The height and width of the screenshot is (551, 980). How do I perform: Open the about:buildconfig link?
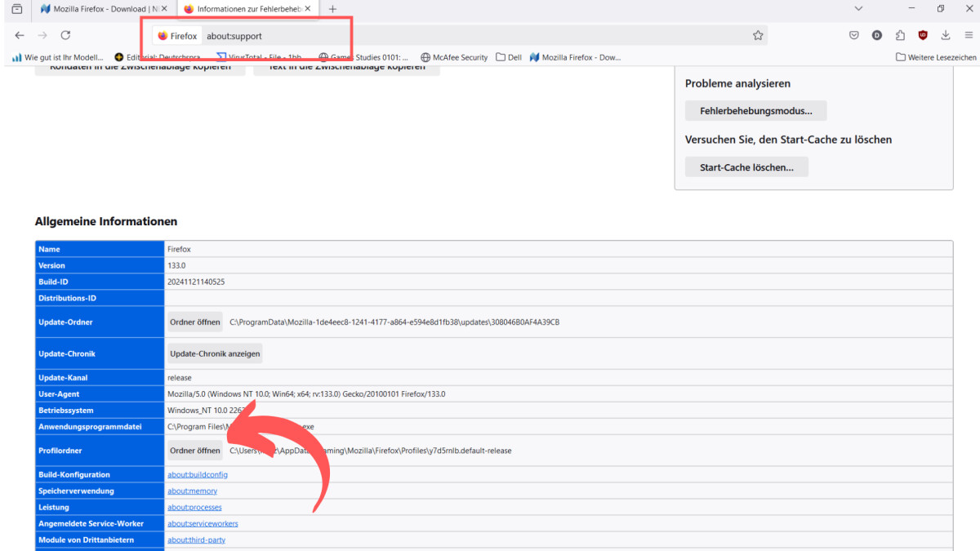tap(198, 474)
